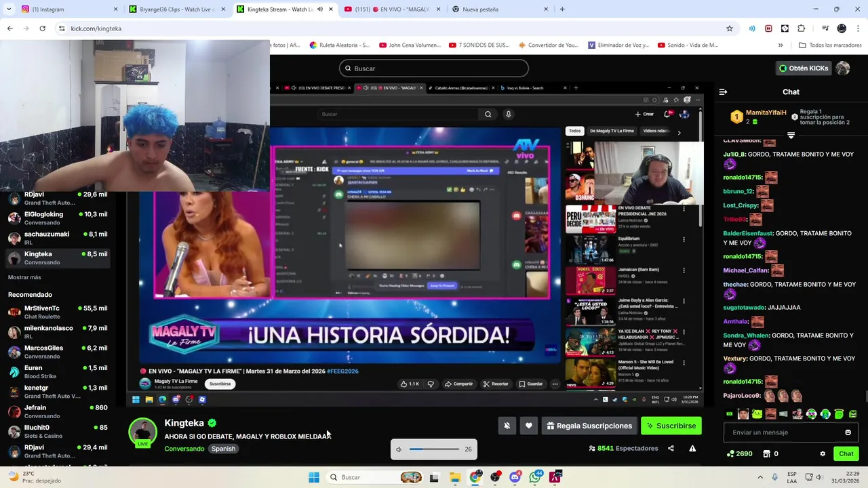The width and height of the screenshot is (868, 488).
Task: Open recommended channel Illuchit0
Action: click(x=58, y=431)
